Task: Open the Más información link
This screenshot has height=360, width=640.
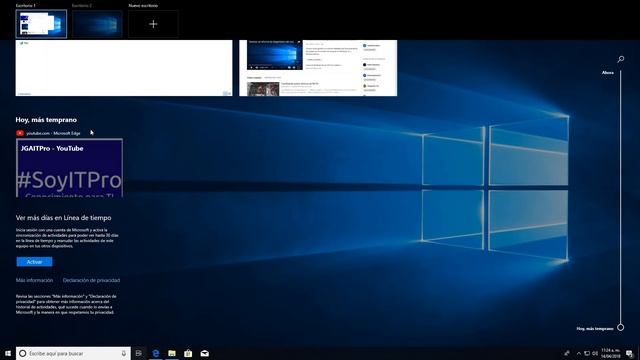Action: point(34,280)
